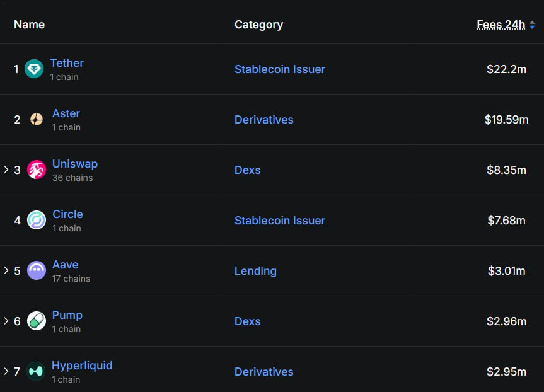Sort table by Fees 24h arrow
Image resolution: width=544 pixels, height=392 pixels.
coord(533,25)
